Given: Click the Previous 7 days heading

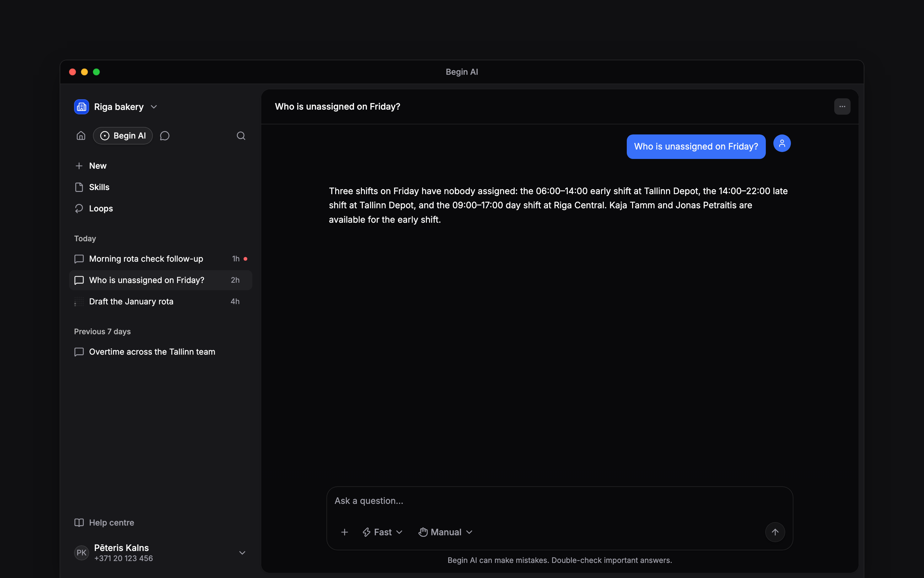Looking at the screenshot, I should tap(102, 331).
